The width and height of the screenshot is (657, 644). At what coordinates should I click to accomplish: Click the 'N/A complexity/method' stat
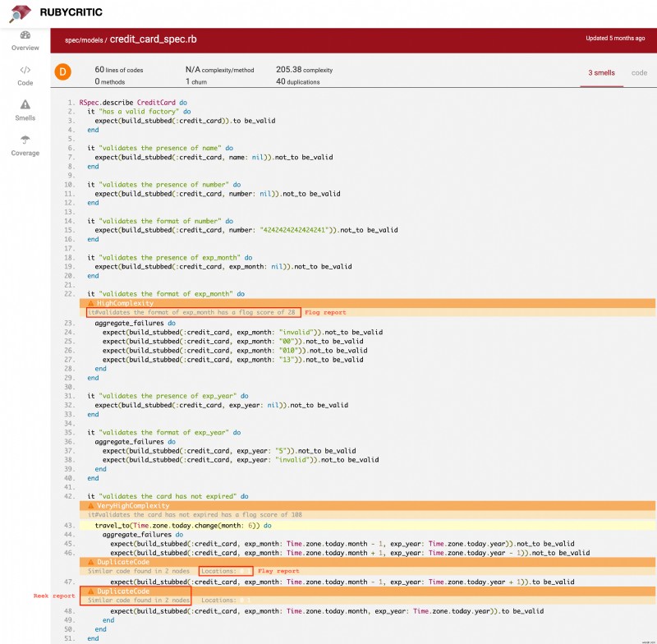pos(219,70)
